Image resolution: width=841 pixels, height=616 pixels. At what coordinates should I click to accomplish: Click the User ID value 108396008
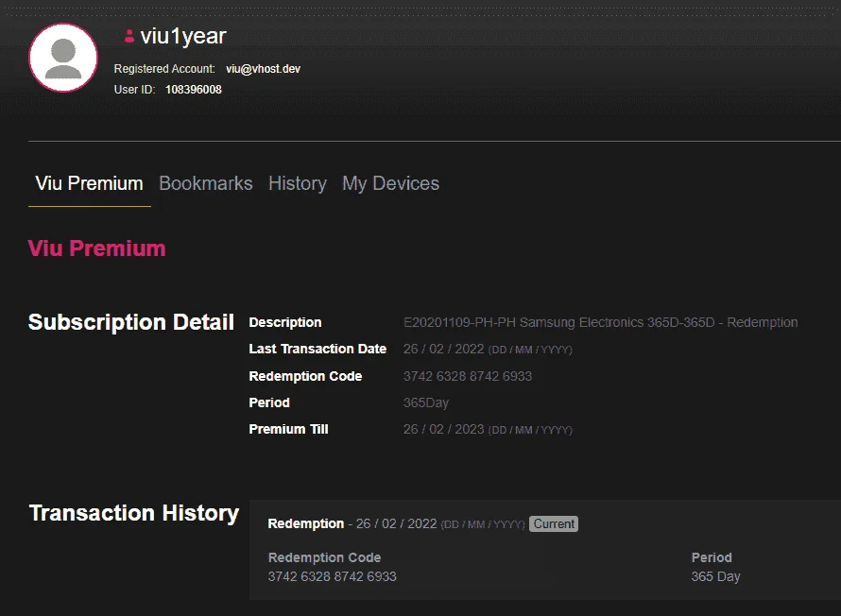coord(194,90)
